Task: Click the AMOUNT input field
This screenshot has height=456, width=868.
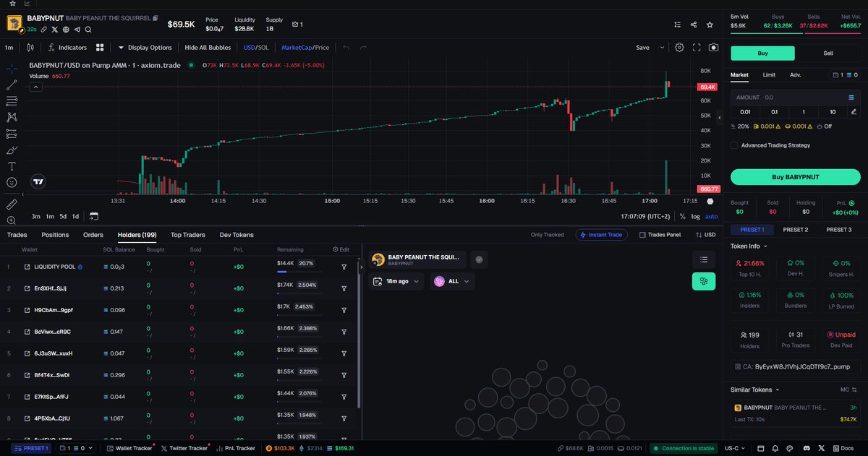Action: (796, 97)
